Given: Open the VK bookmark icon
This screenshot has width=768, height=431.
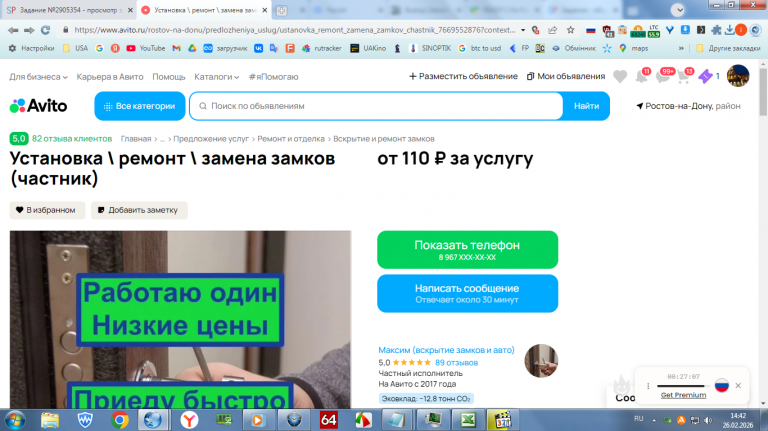Looking at the screenshot, I should point(258,48).
